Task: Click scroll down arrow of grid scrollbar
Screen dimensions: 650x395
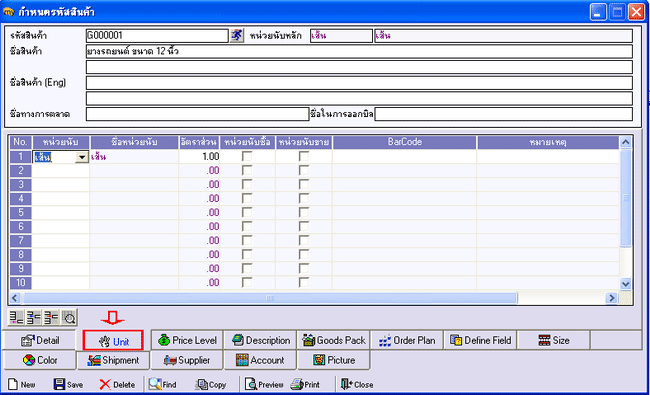Action: 626,284
